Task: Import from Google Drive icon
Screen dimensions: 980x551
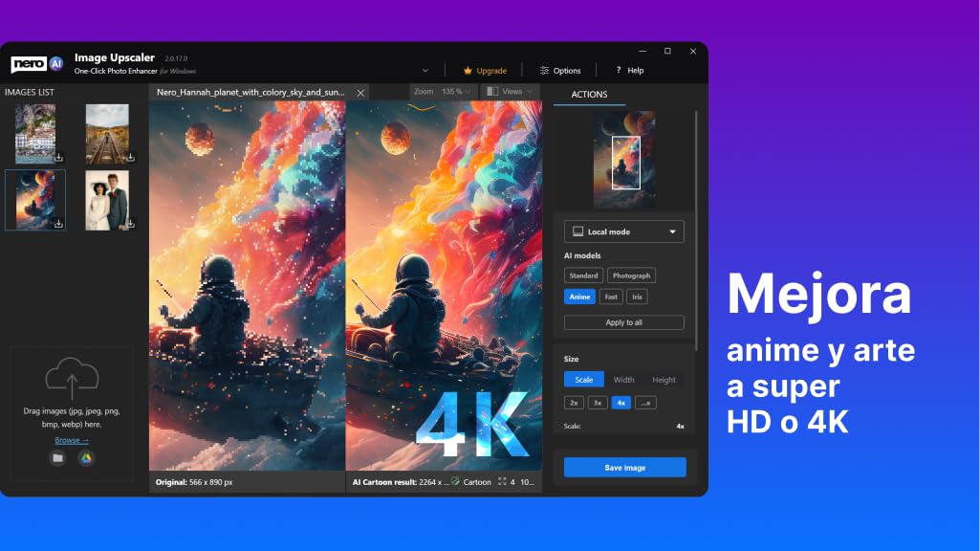Action: click(x=86, y=458)
